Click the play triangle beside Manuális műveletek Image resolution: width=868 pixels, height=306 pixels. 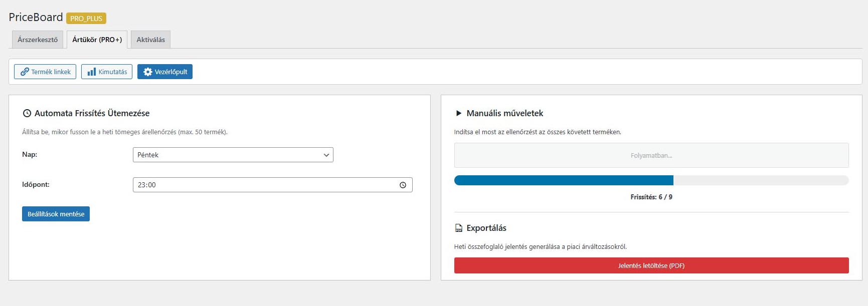click(458, 114)
